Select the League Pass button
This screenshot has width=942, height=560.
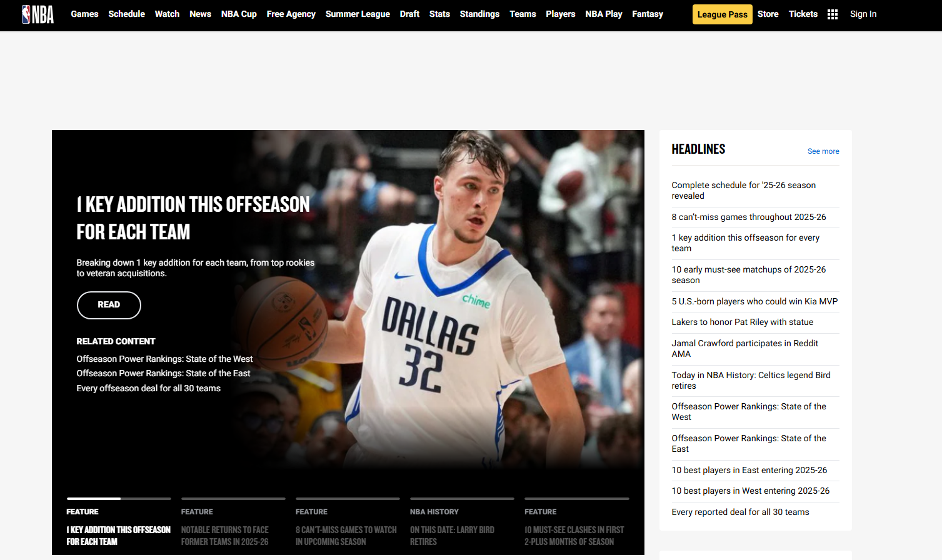(x=722, y=14)
